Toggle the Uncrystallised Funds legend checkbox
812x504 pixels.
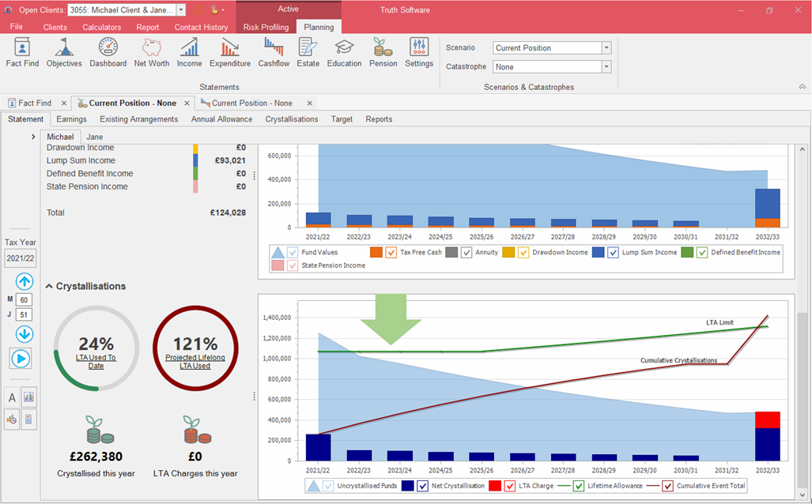[x=328, y=486]
